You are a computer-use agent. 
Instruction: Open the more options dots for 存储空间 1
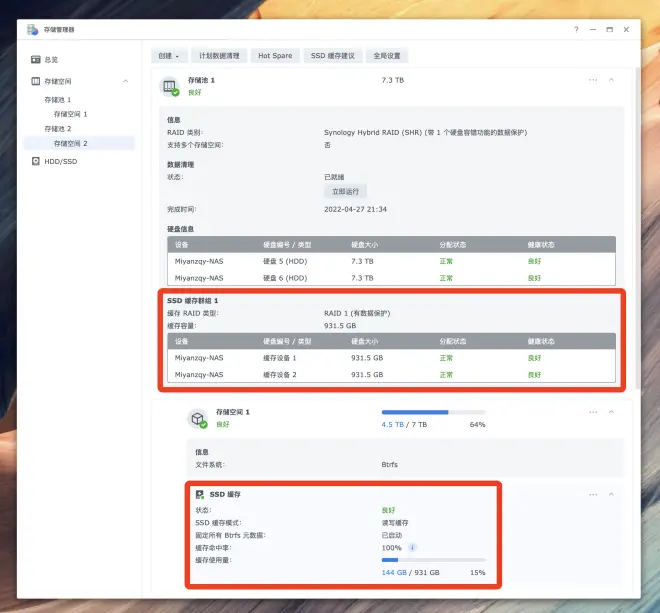[593, 412]
